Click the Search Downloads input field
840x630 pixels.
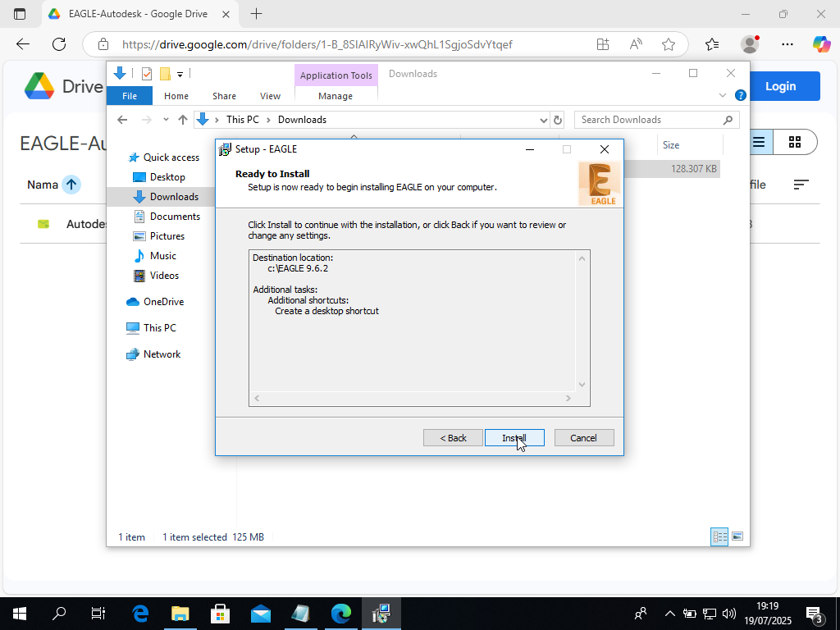[648, 120]
